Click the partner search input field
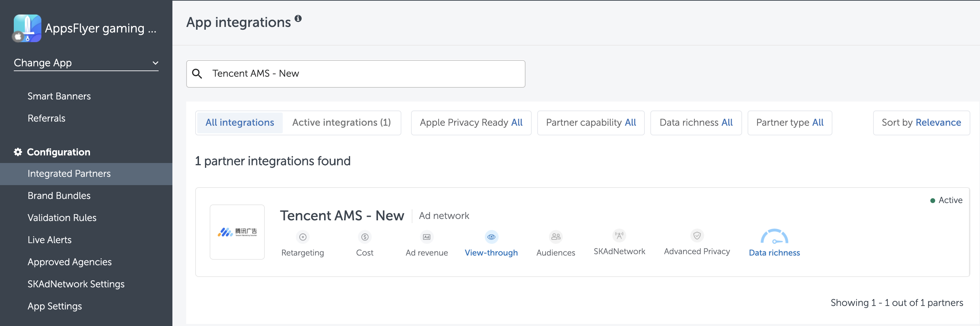 tap(356, 74)
